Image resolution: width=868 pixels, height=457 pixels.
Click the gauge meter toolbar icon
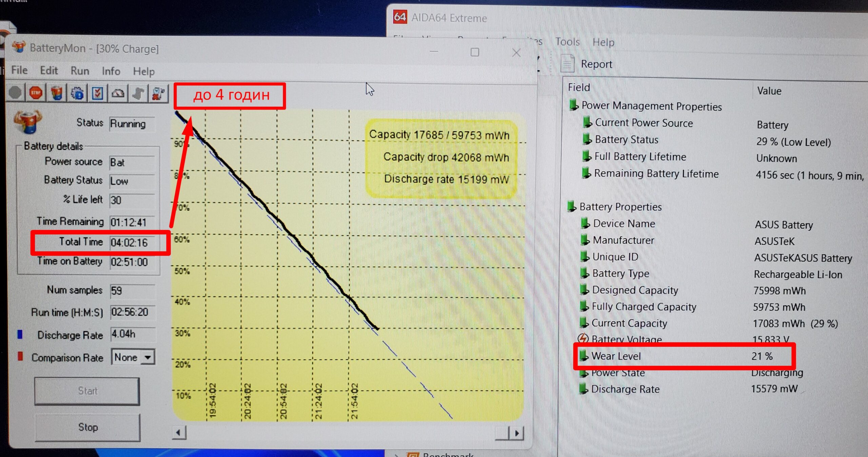point(118,93)
